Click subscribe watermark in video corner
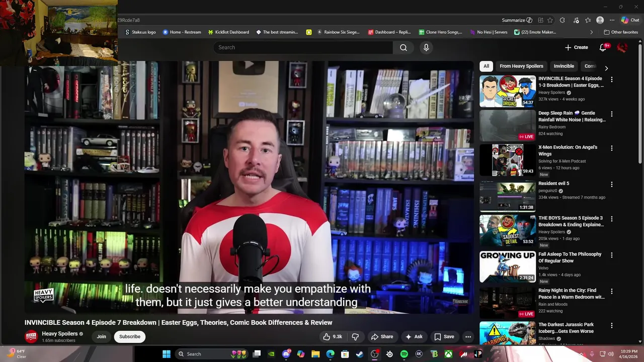Viewport: 644px width, 362px height. tap(461, 302)
